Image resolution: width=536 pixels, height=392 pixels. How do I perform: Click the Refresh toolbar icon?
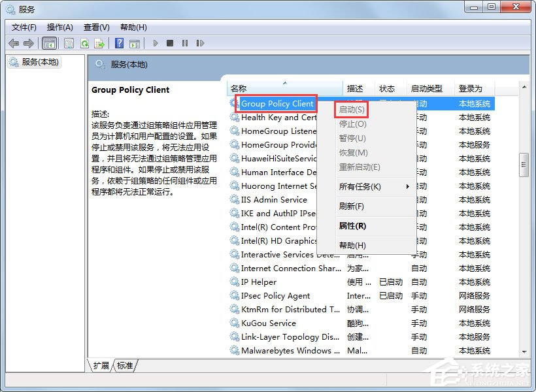84,43
